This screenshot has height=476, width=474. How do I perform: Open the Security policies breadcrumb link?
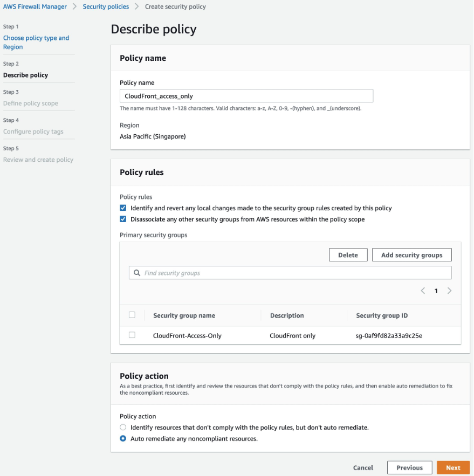pos(105,6)
